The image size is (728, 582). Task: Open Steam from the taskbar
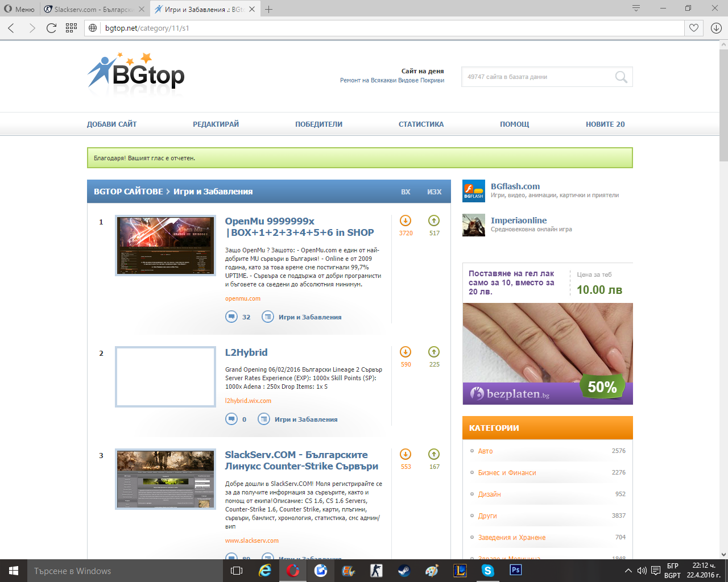click(404, 571)
